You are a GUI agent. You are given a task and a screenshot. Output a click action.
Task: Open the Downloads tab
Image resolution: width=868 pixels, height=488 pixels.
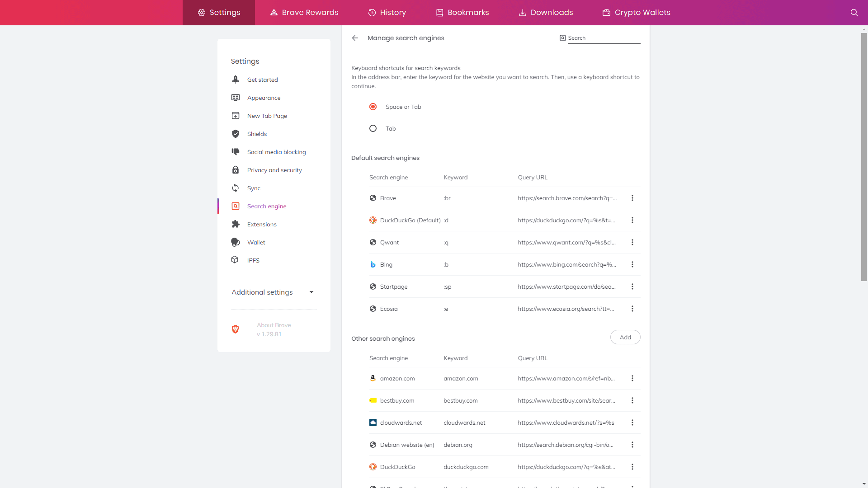click(x=546, y=13)
